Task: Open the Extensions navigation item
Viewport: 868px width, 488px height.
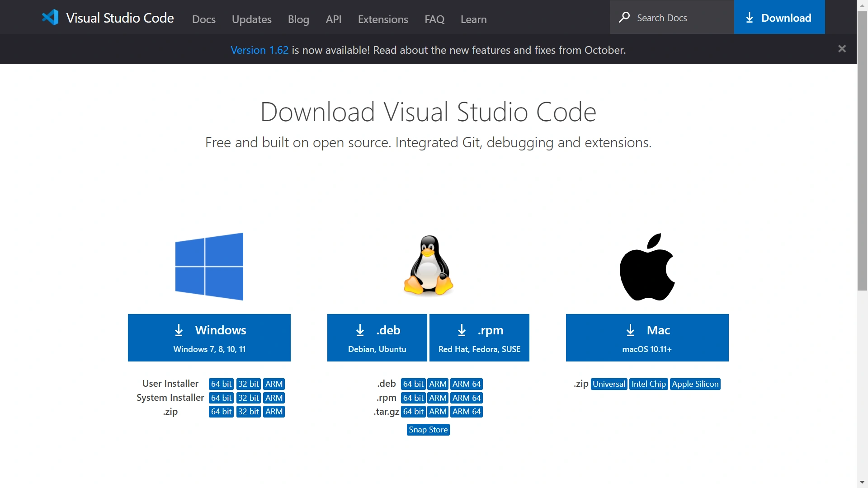Action: click(383, 19)
